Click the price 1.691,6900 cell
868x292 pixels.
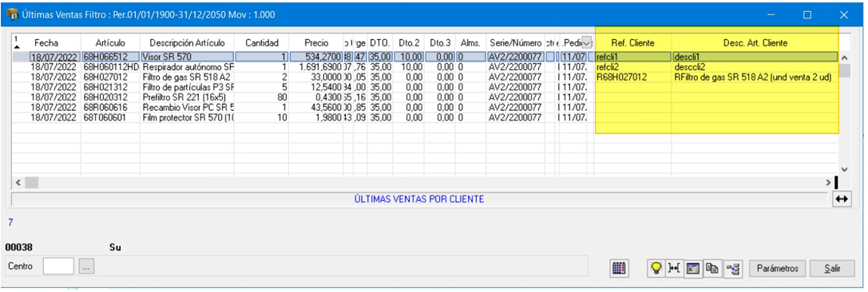(316, 66)
